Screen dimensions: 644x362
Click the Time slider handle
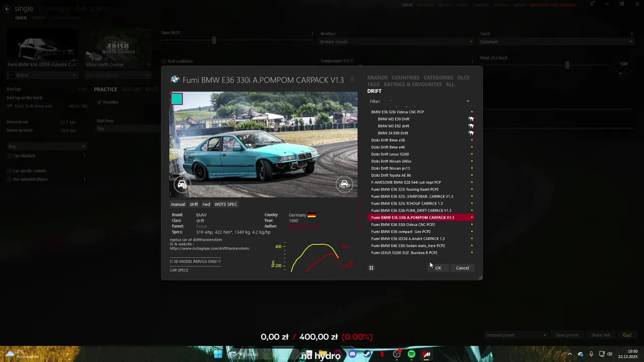pos(214,40)
